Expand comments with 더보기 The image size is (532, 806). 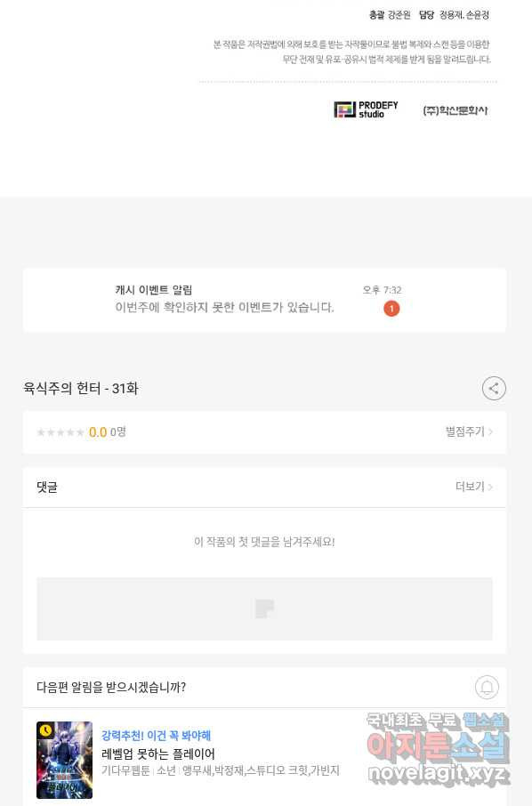470,487
